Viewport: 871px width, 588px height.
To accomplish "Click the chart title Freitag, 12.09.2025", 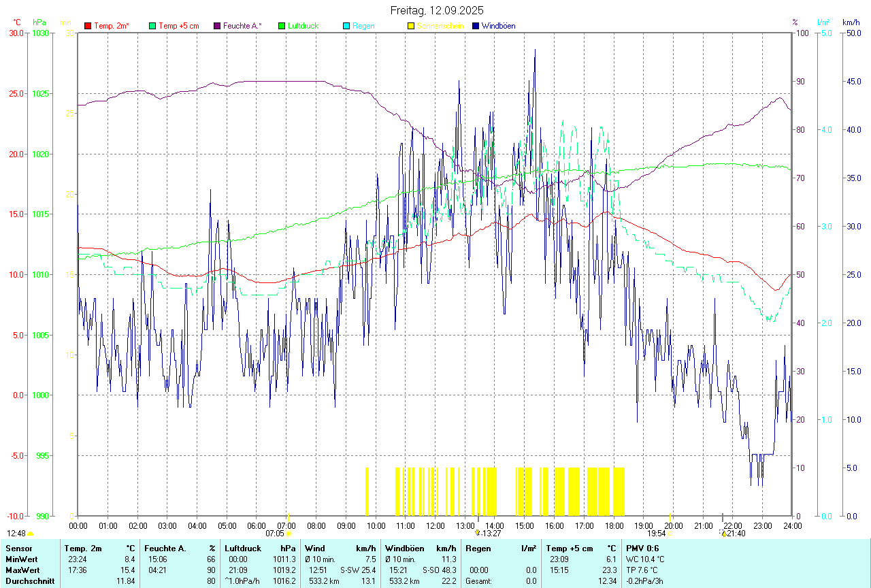I will pos(436,10).
